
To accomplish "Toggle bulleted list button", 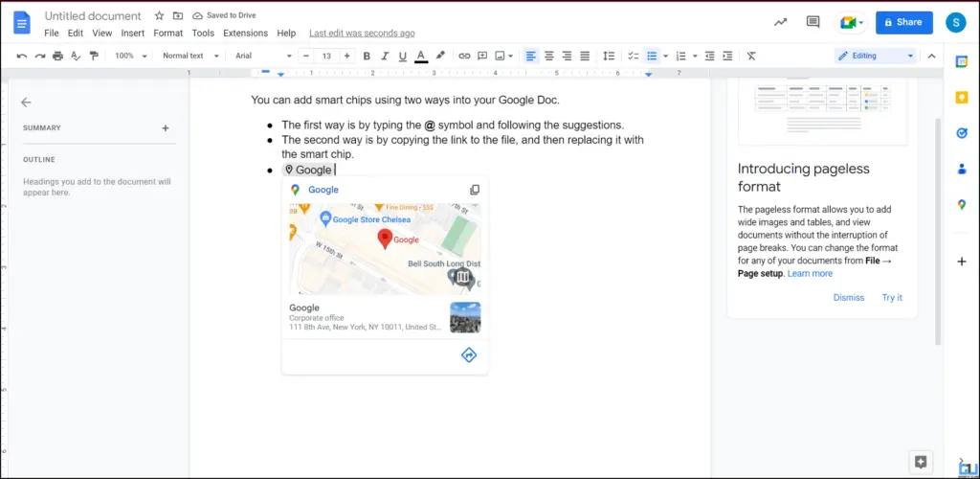I will [652, 56].
